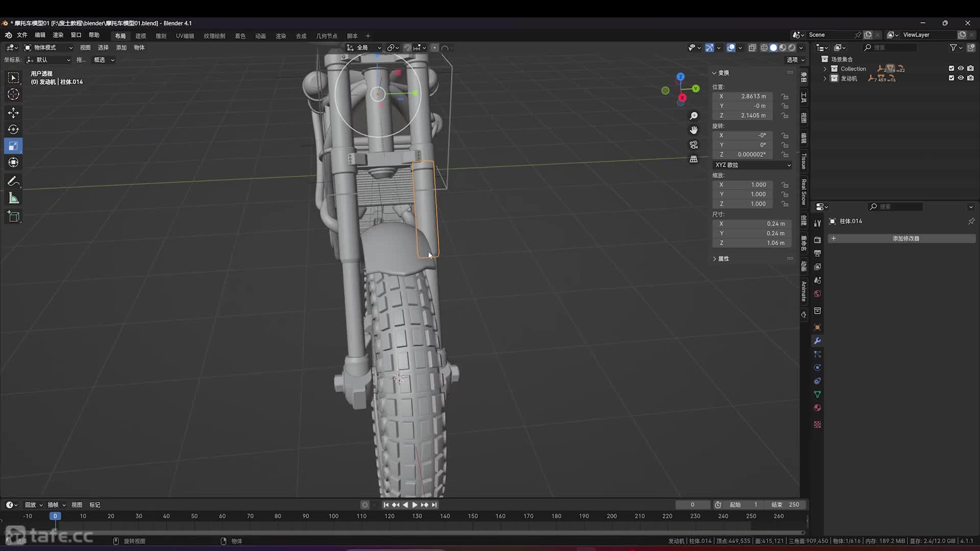Open the outliner filter dropdown
The width and height of the screenshot is (980, 551).
955,47
